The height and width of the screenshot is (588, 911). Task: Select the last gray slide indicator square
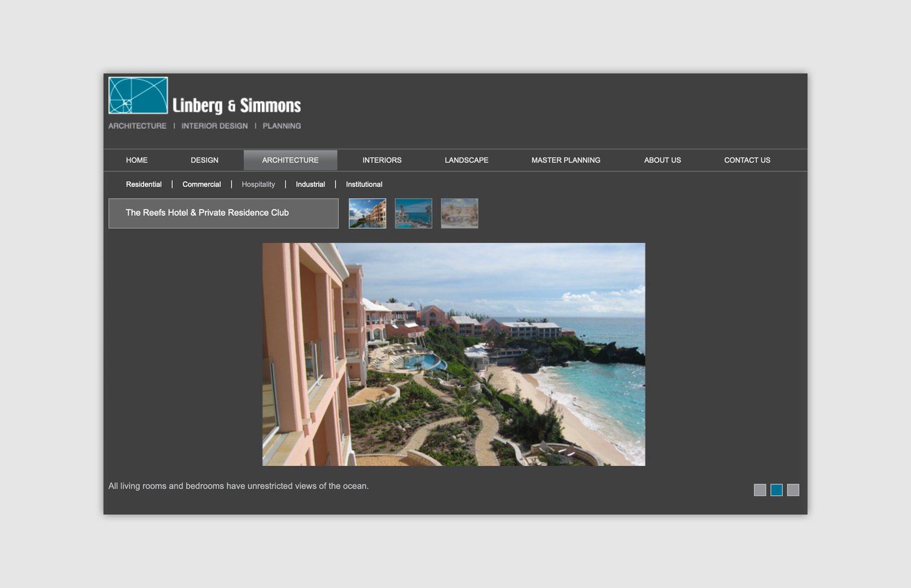point(793,490)
